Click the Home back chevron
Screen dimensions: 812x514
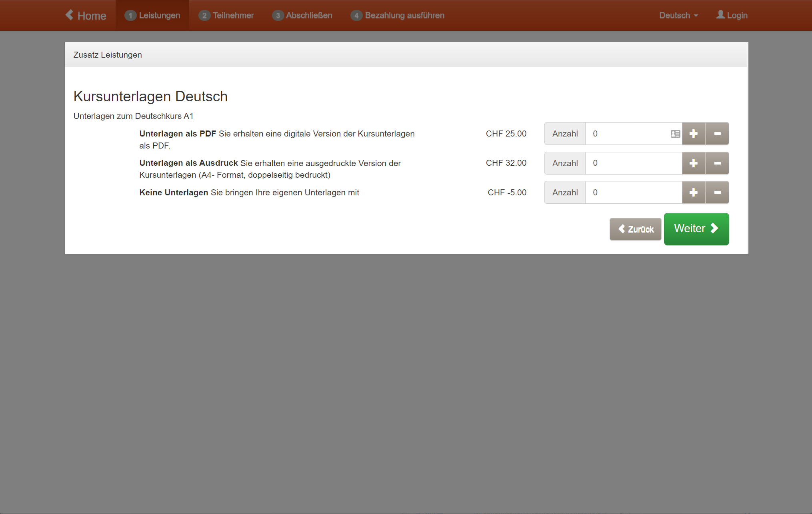70,15
